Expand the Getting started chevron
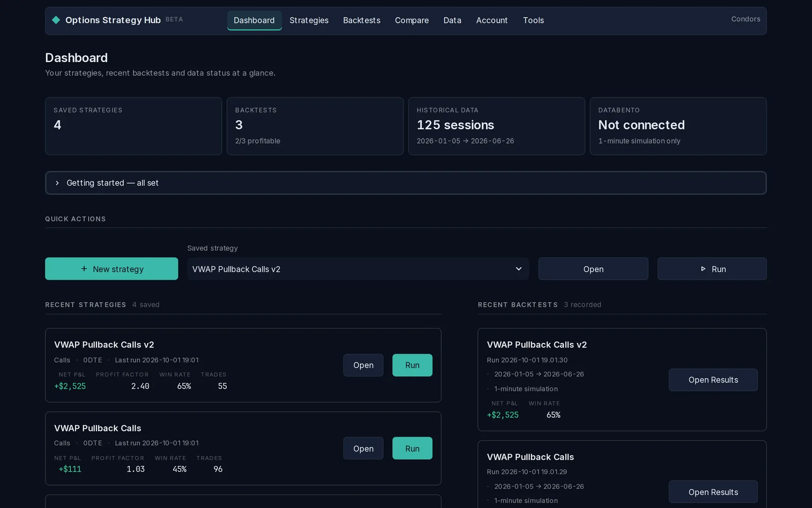Image resolution: width=812 pixels, height=508 pixels. pyautogui.click(x=57, y=183)
